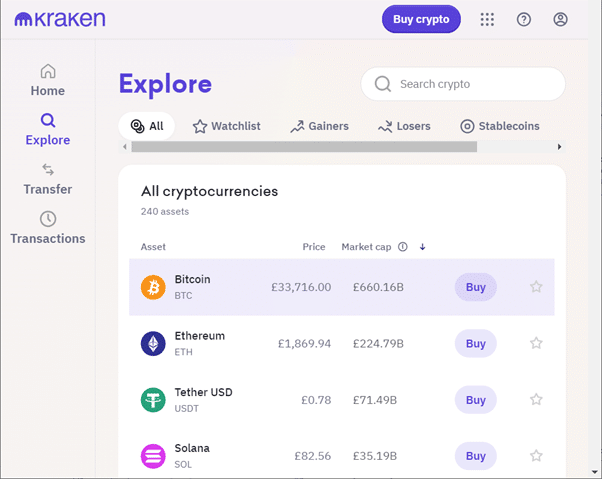Click the search magnifier icon
Screen dimensions: 602x479
pos(383,84)
